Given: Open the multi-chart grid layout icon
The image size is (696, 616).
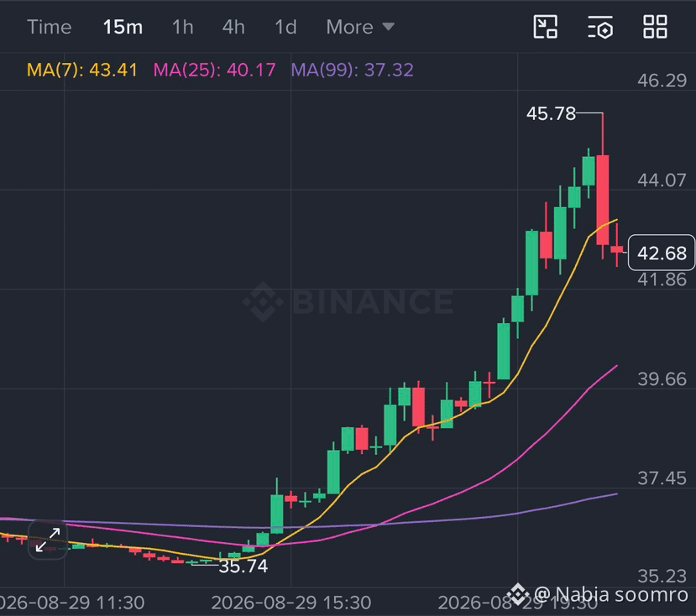Looking at the screenshot, I should click(x=655, y=27).
